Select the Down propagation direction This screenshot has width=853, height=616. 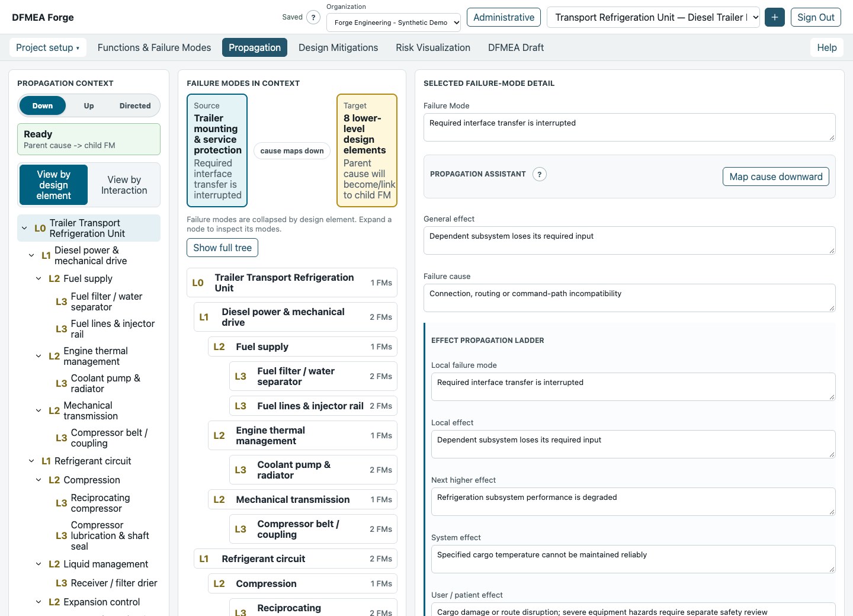tap(43, 105)
